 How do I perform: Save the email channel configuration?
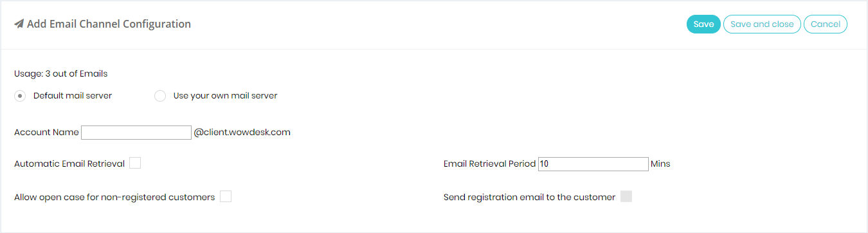point(703,24)
